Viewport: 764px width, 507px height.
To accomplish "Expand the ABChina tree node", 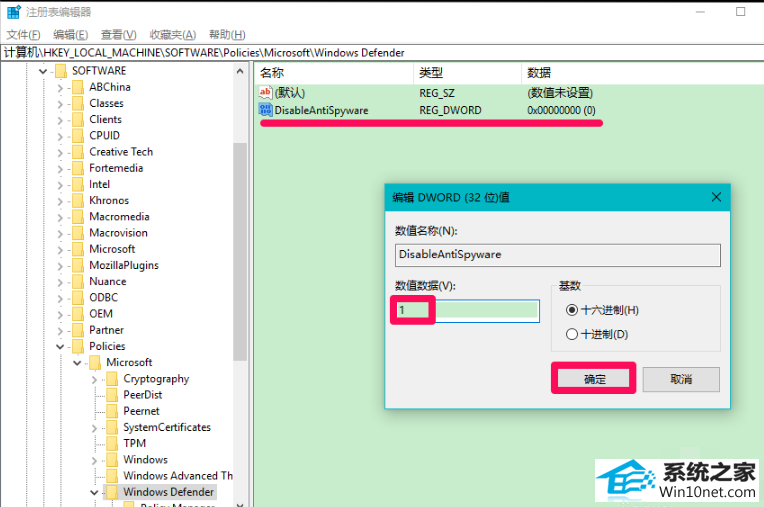I will pyautogui.click(x=60, y=88).
